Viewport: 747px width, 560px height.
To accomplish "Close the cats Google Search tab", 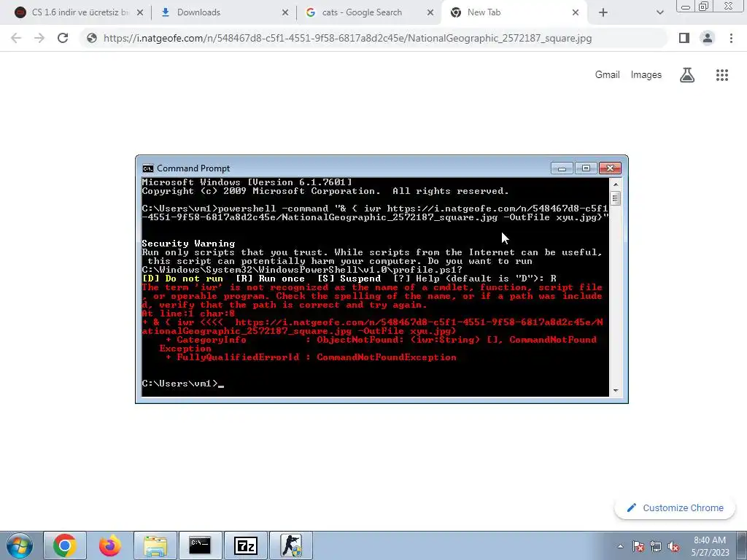I will point(430,12).
